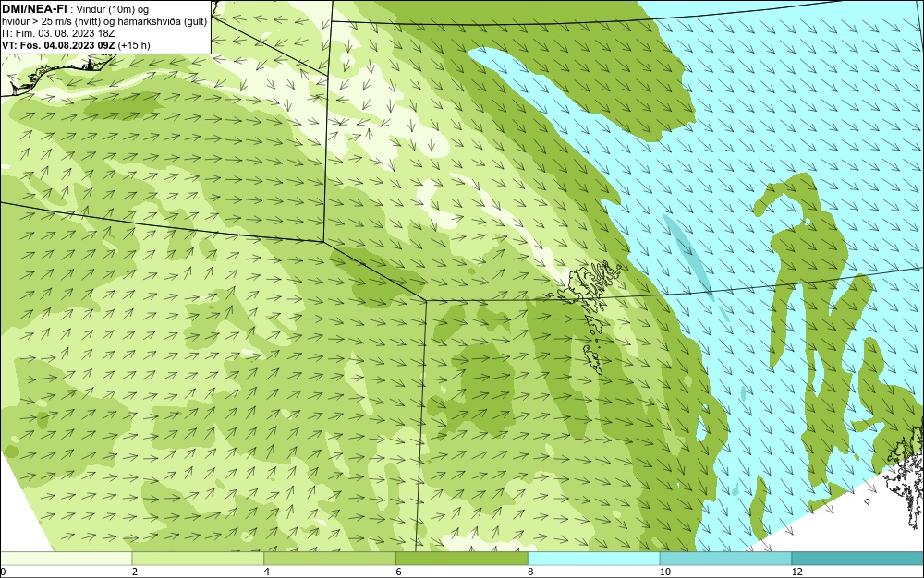Image resolution: width=924 pixels, height=578 pixels.
Task: Click the legend label '10'
Action: point(664,572)
